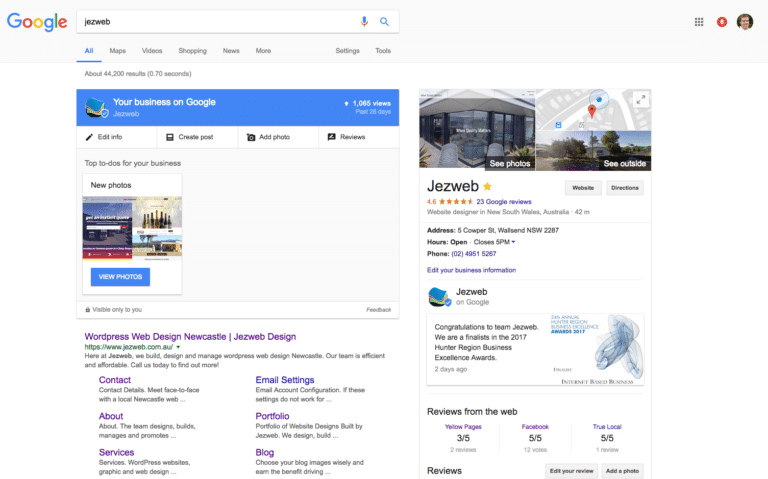This screenshot has height=479, width=768.
Task: Open the See photos image
Action: pyautogui.click(x=478, y=130)
